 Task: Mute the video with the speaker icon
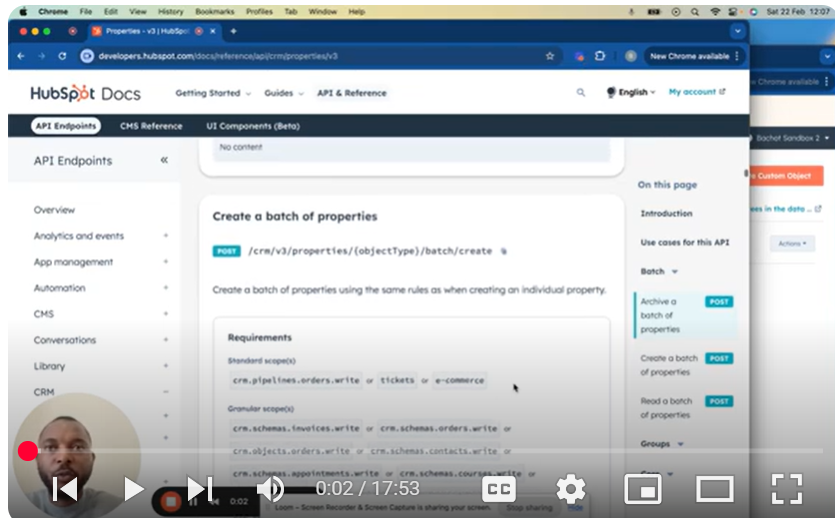point(271,489)
